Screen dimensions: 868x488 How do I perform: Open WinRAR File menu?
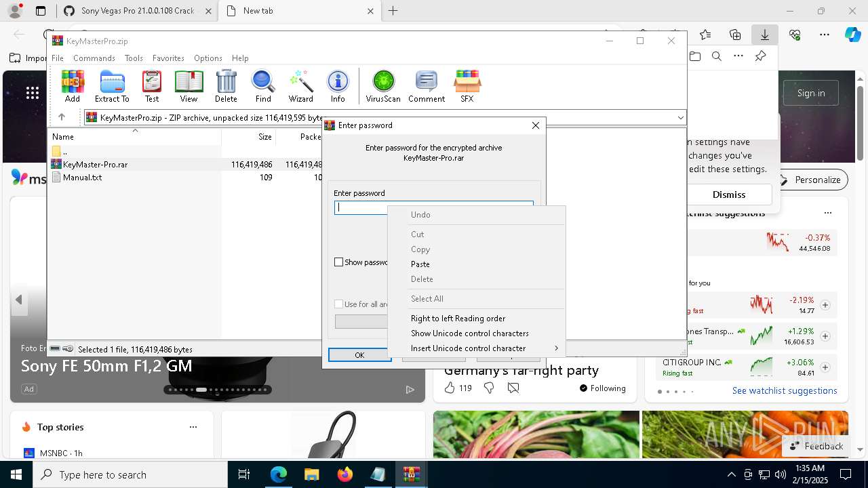tap(58, 58)
